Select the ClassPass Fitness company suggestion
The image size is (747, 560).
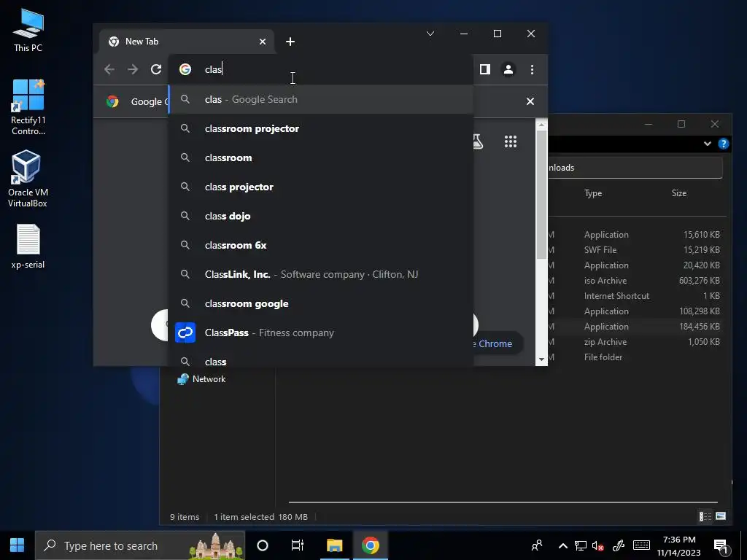tap(321, 332)
